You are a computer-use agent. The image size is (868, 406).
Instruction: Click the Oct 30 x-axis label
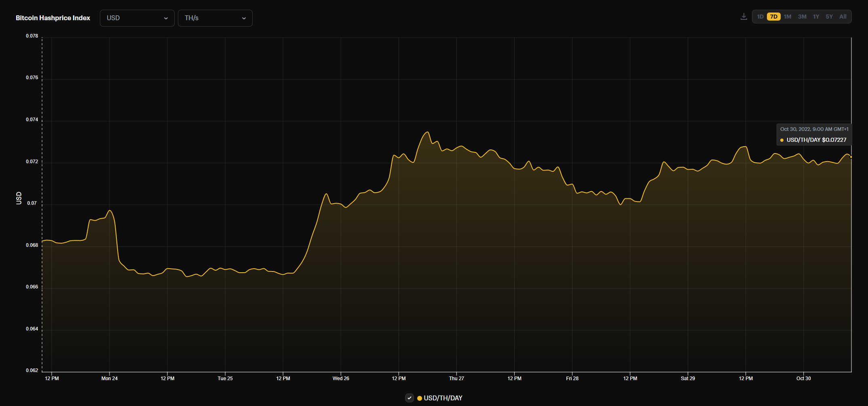(x=803, y=379)
